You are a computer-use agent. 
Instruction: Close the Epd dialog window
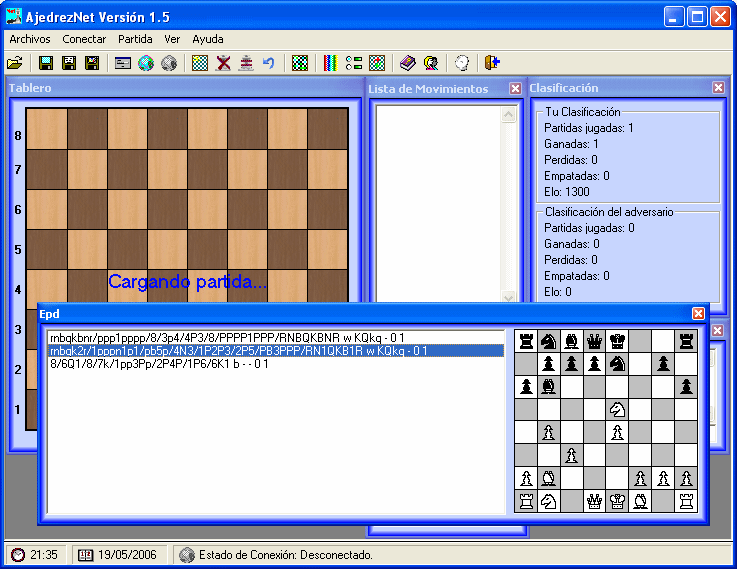698,313
